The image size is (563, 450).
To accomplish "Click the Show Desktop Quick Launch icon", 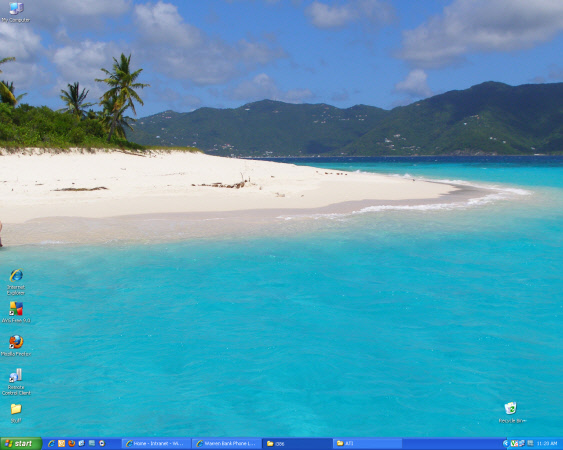I will [x=92, y=444].
